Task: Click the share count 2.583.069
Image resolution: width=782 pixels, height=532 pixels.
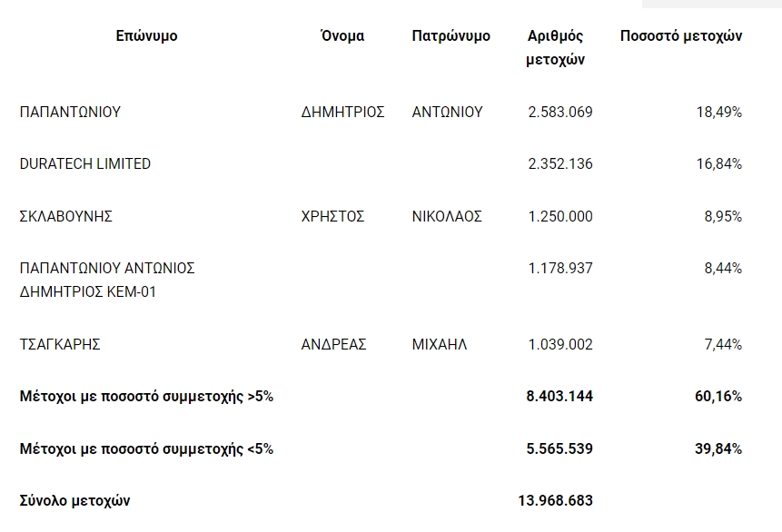Action: coord(560,112)
